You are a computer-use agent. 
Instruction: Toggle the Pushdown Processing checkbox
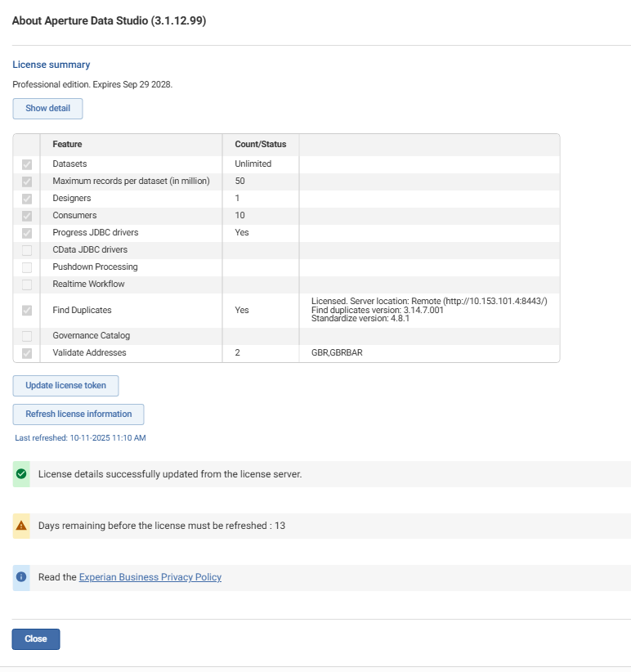coord(26,267)
